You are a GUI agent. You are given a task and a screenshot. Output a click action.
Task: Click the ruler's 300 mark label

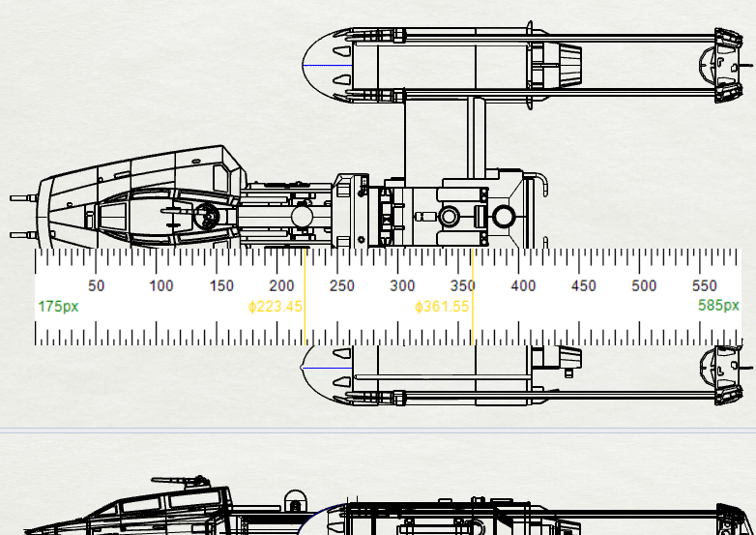tap(402, 286)
